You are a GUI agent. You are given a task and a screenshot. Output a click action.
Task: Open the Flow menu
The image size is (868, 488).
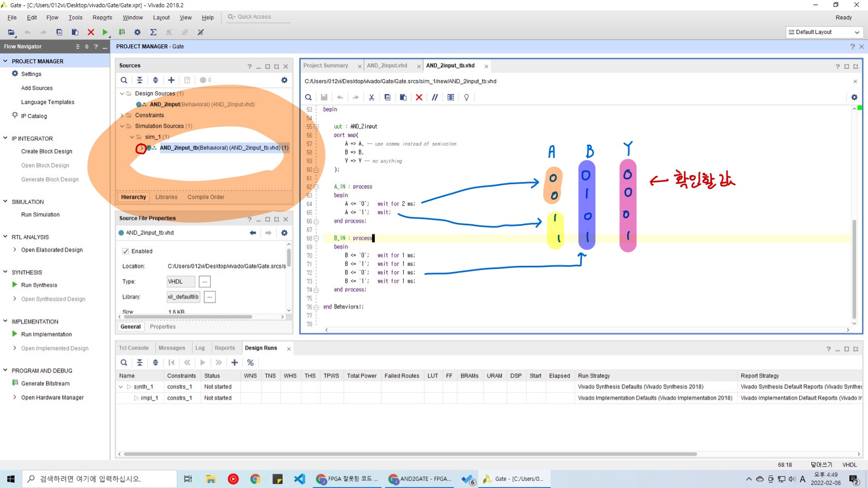[52, 18]
